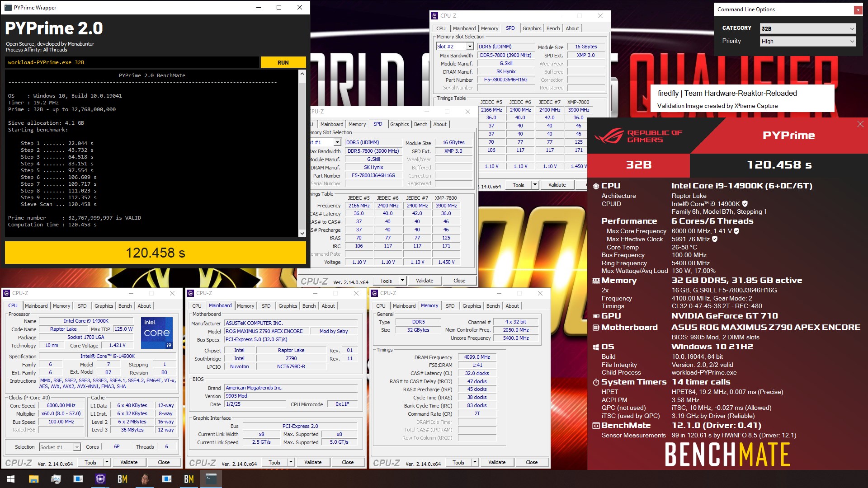The image size is (868, 488).
Task: Click the System Timers clock icon
Action: (x=596, y=382)
